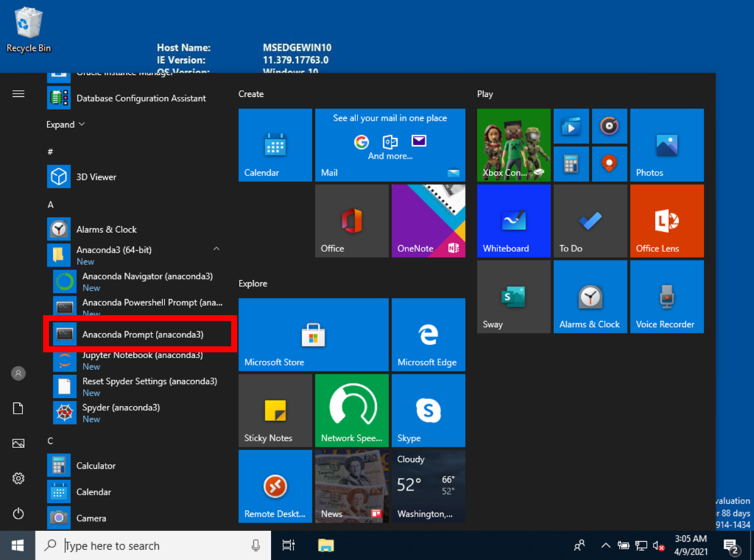The height and width of the screenshot is (560, 754).
Task: Open Recycle Bin on desktop
Action: click(28, 30)
